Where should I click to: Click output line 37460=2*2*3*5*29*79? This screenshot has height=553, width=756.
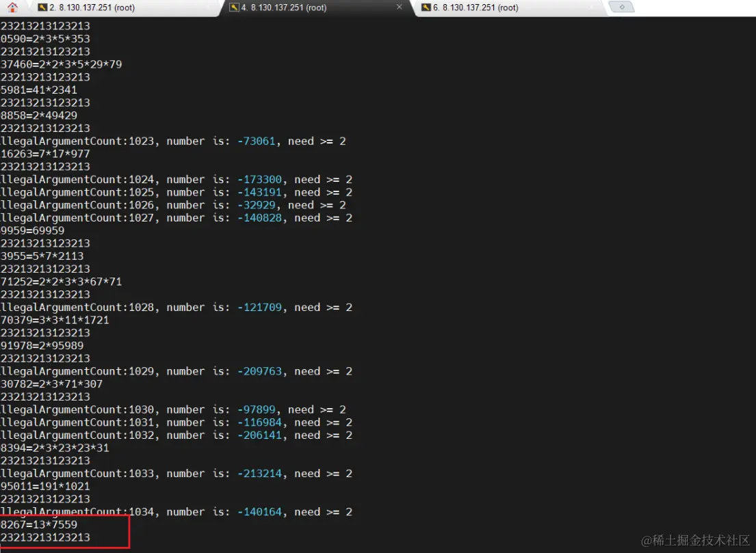click(x=61, y=64)
